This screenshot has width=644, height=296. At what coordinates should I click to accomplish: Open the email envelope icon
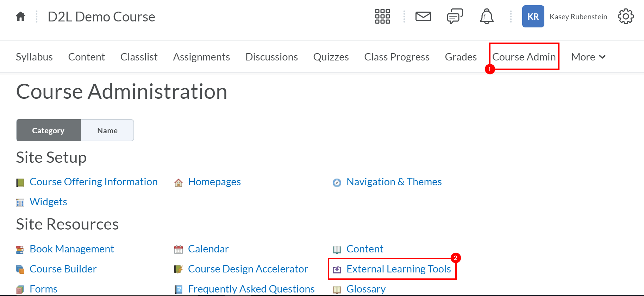click(x=423, y=16)
